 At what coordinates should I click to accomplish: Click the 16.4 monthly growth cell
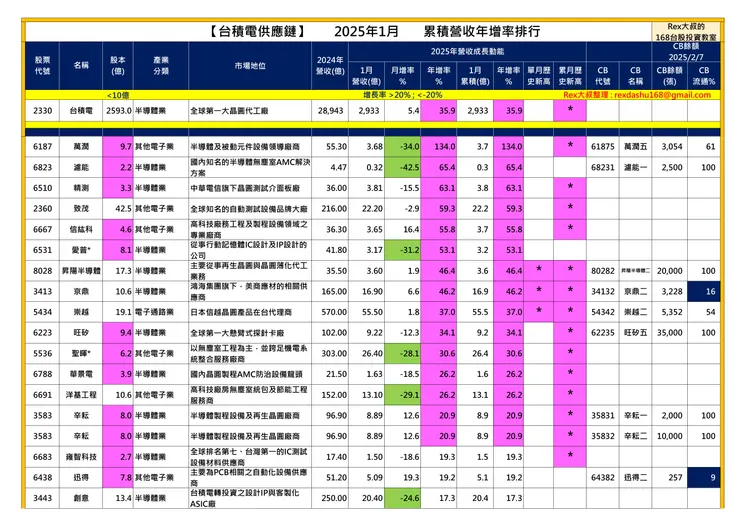point(403,229)
